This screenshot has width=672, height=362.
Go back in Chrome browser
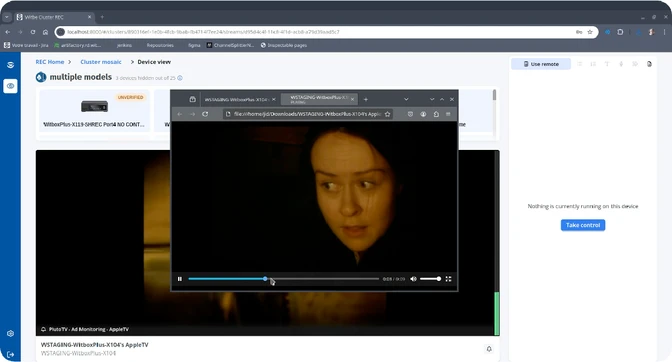pos(8,32)
